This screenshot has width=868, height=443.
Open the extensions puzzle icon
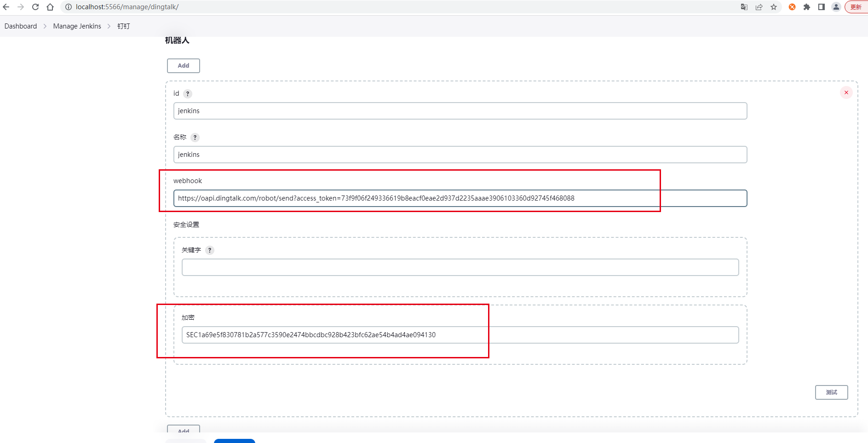(807, 7)
